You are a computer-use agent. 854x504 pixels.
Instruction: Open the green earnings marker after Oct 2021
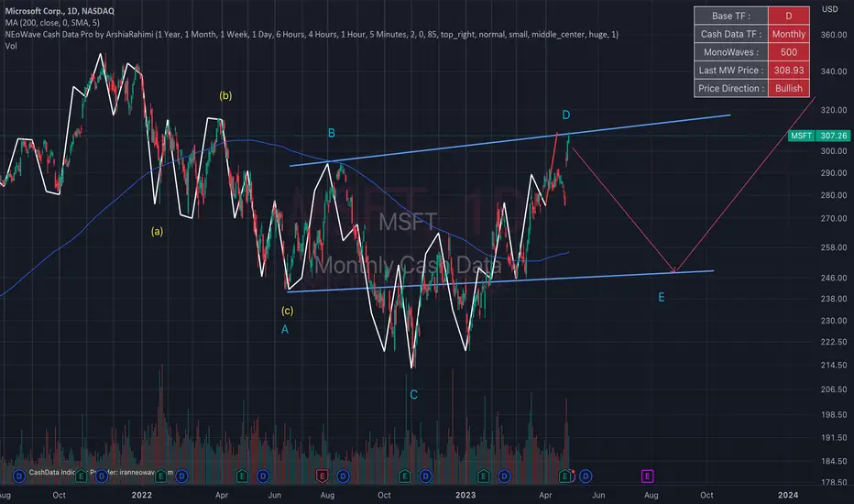(x=82, y=477)
